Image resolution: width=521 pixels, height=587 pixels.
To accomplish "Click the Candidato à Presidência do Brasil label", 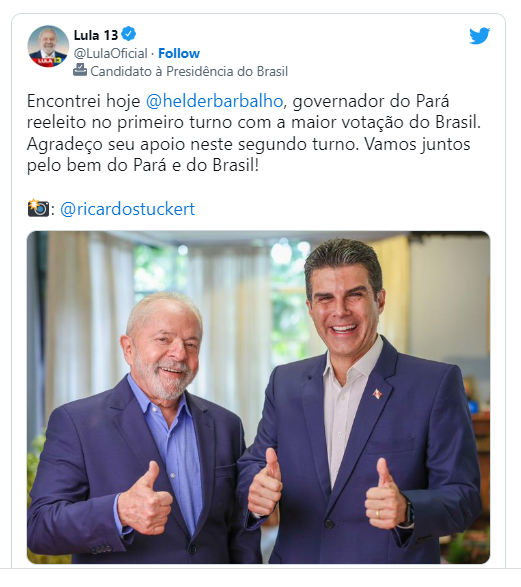I will pyautogui.click(x=189, y=71).
